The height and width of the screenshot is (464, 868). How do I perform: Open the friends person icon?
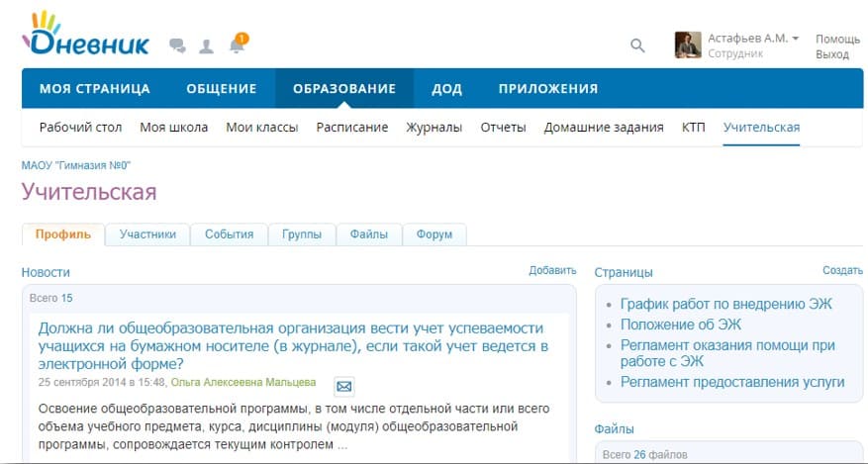click(207, 46)
